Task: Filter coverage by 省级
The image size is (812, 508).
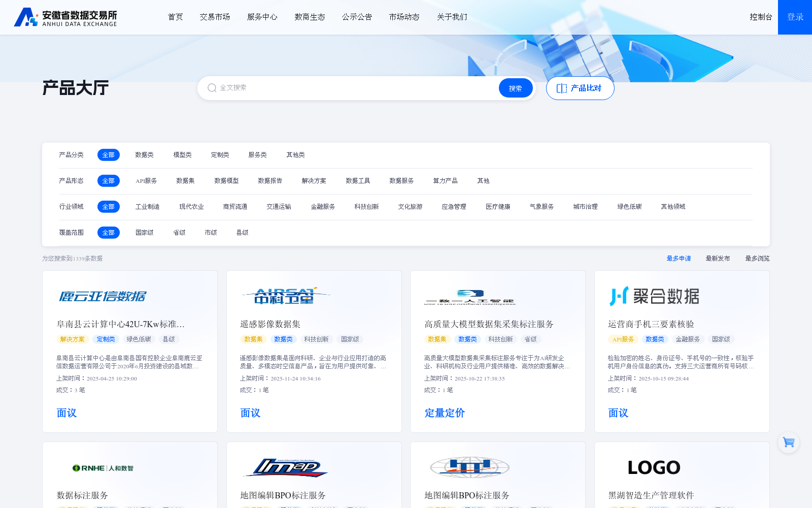Action: 179,233
